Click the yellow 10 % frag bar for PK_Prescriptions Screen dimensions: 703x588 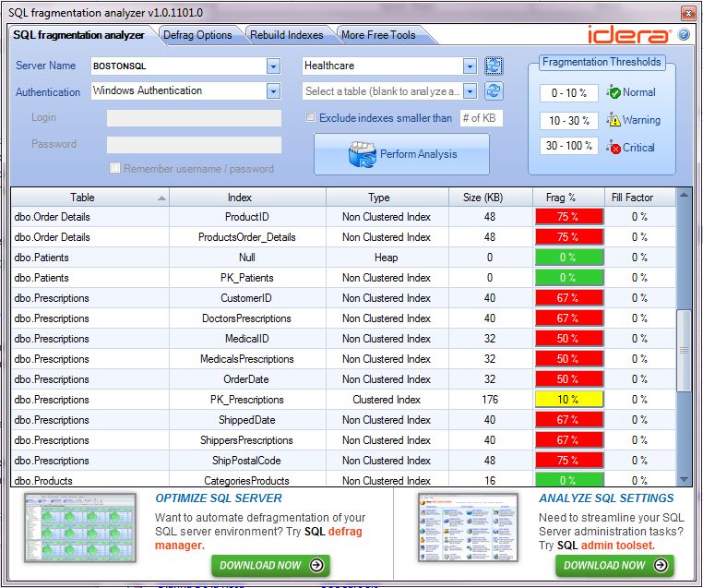tap(569, 400)
